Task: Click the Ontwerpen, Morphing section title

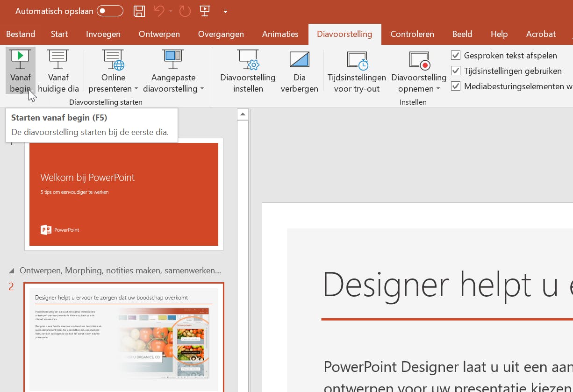Action: point(121,271)
